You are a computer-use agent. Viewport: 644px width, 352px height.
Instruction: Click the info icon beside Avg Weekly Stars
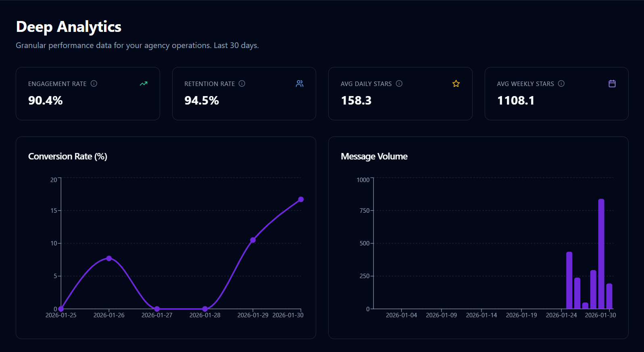coord(561,84)
